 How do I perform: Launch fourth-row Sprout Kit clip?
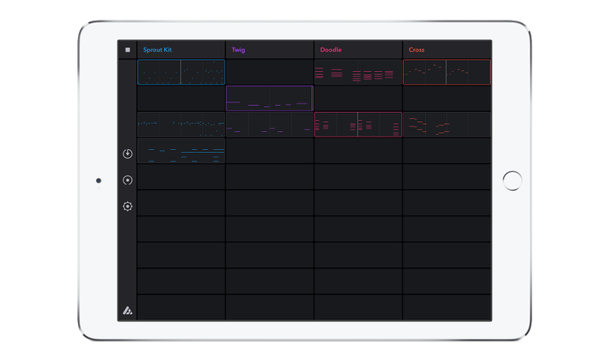(x=181, y=151)
